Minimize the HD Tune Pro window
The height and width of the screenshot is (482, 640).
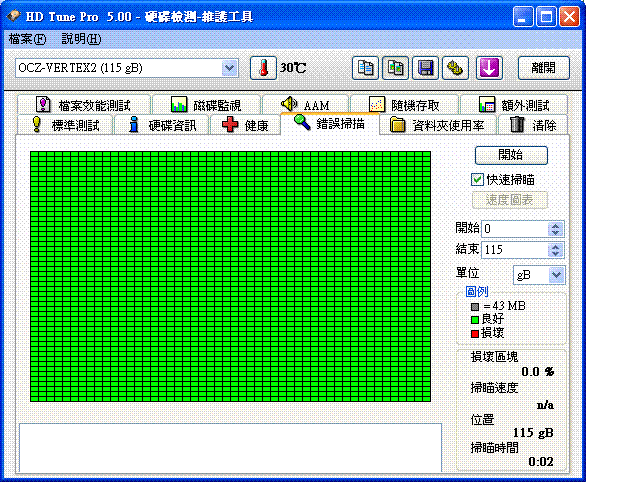[523, 17]
